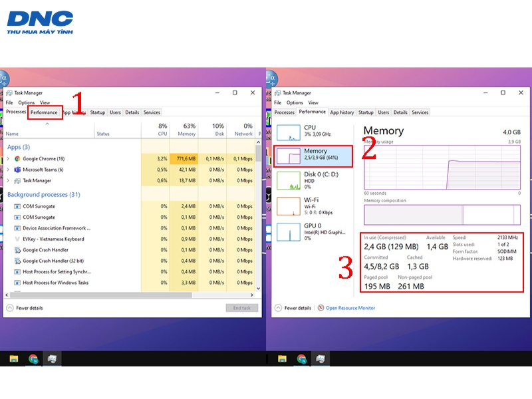
Task: Click Fewer details arrow in left window
Action: [x=10, y=308]
